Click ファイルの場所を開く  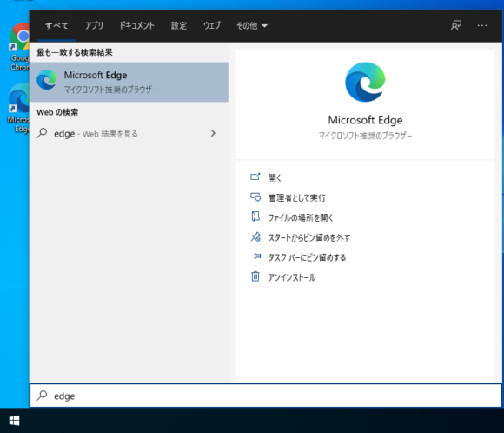point(301,217)
